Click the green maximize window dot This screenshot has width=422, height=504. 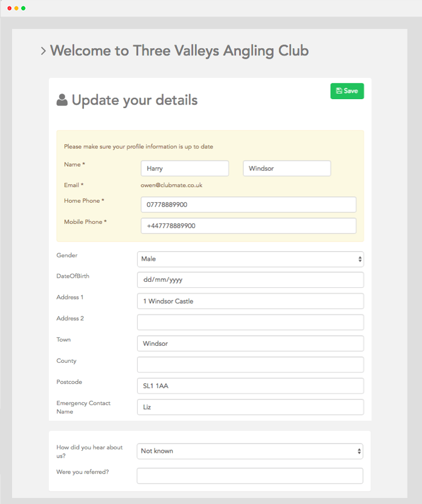tap(24, 8)
